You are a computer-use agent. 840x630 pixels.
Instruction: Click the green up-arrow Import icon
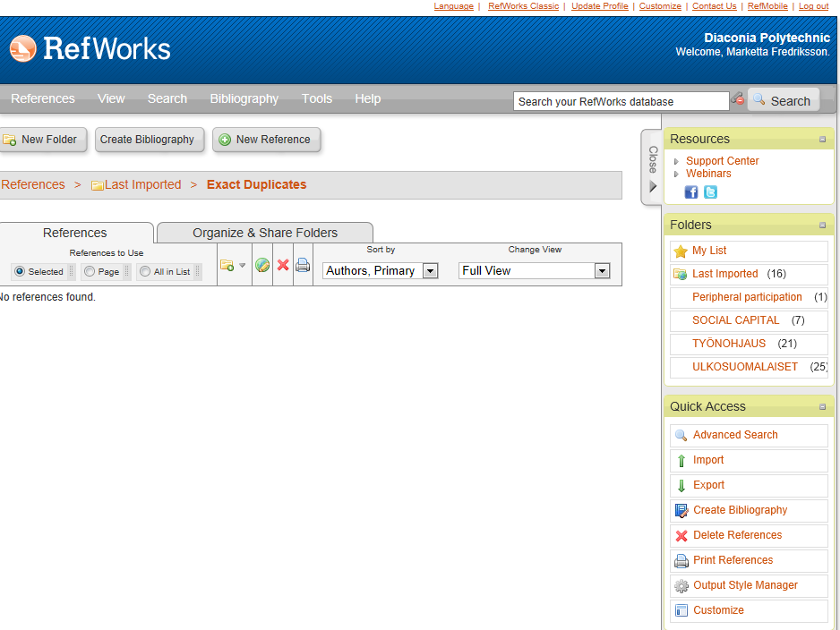[681, 460]
